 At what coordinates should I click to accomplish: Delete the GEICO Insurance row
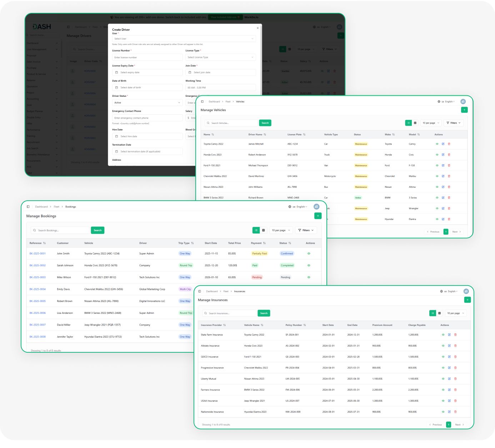coord(455,357)
